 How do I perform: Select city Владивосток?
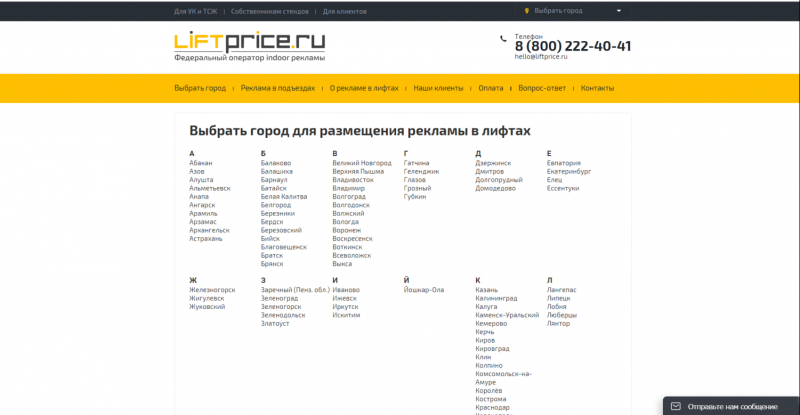click(353, 180)
